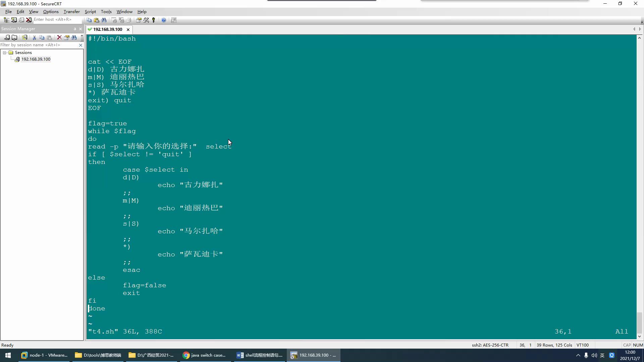Click the scroll tabs right arrow
Viewport: 644px width, 362px height.
coord(640,29)
